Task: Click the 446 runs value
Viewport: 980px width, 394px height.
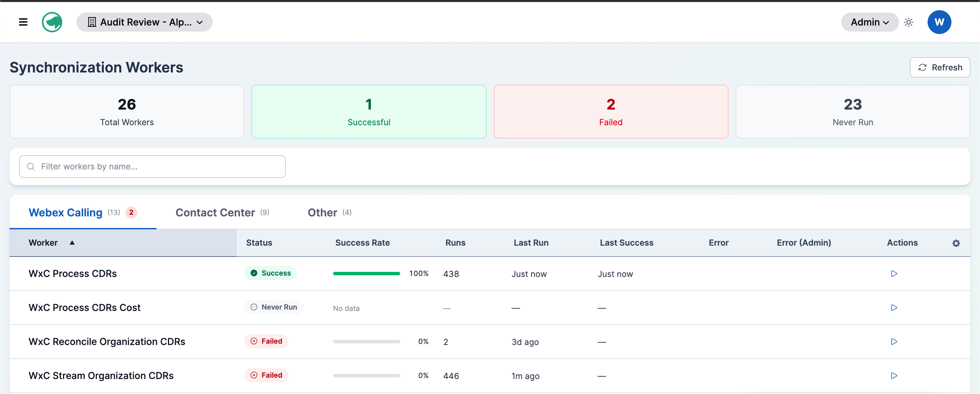Action: pyautogui.click(x=451, y=376)
